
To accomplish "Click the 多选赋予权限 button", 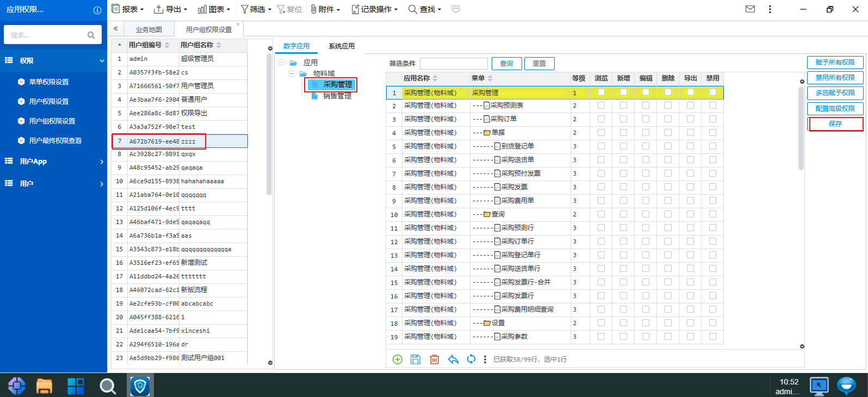I will [835, 93].
